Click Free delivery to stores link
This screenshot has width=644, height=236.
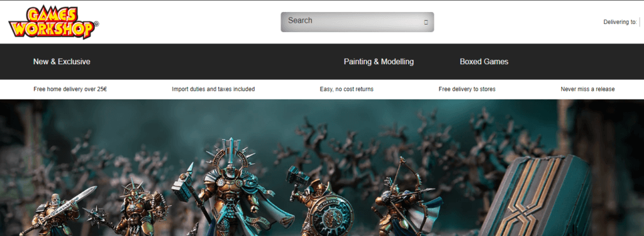(467, 89)
